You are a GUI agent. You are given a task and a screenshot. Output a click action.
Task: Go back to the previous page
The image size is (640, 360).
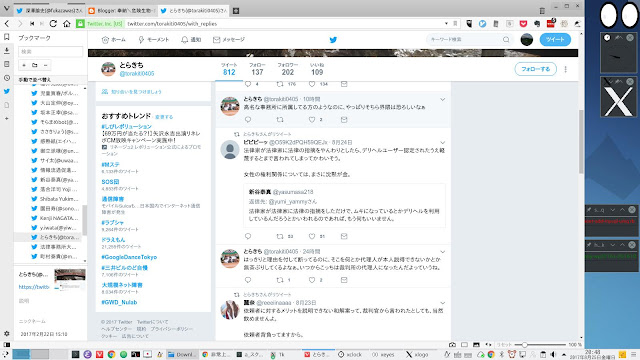click(x=7, y=24)
